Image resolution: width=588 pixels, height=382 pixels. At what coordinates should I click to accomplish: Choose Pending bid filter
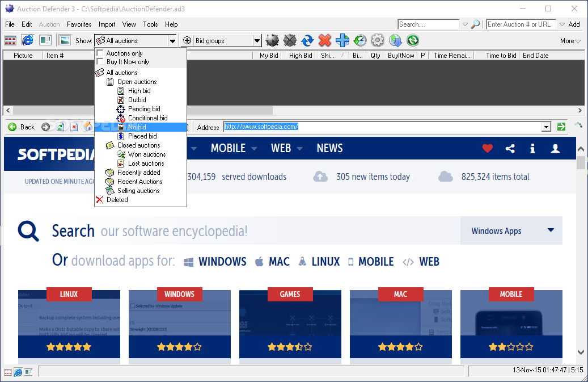[x=144, y=109]
